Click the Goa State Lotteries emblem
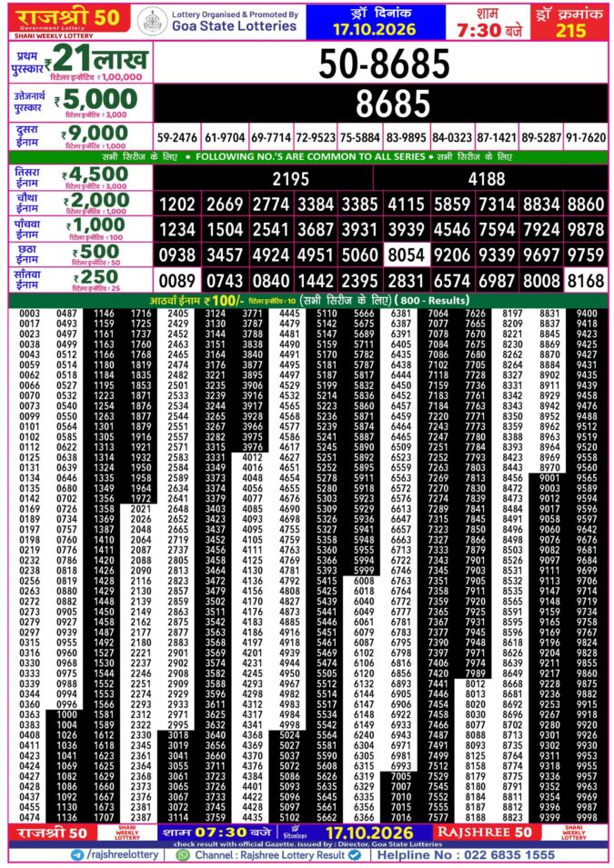The height and width of the screenshot is (868, 614). click(x=152, y=22)
